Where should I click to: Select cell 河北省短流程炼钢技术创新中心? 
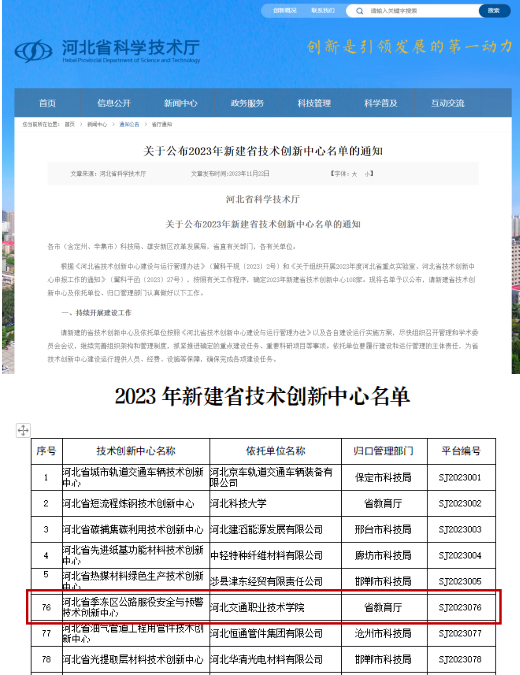click(x=136, y=503)
